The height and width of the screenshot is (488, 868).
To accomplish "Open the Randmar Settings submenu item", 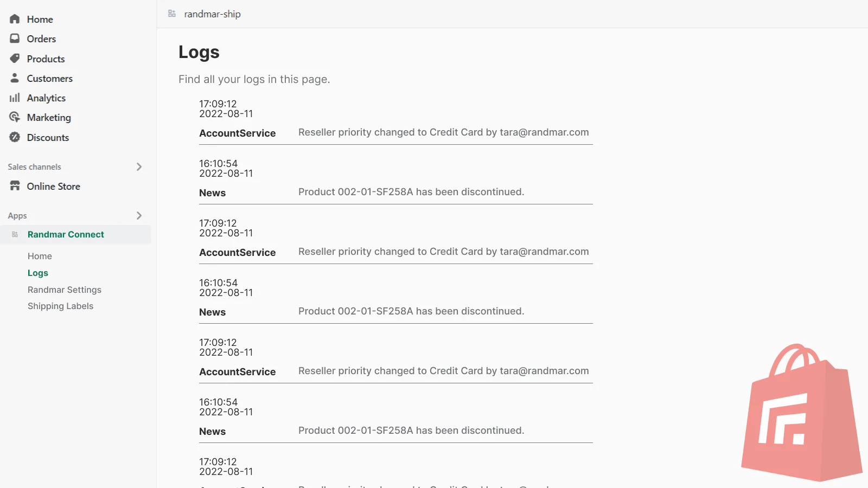I will click(x=65, y=290).
